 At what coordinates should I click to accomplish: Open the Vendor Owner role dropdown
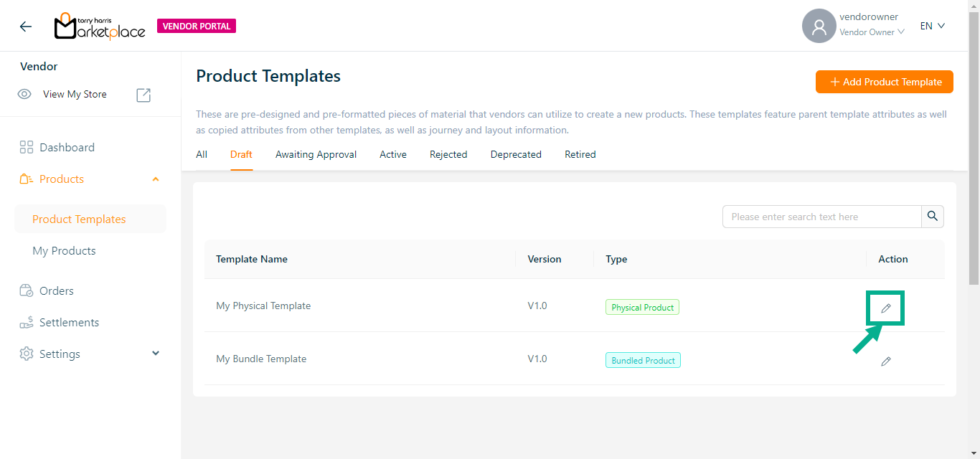point(872,32)
